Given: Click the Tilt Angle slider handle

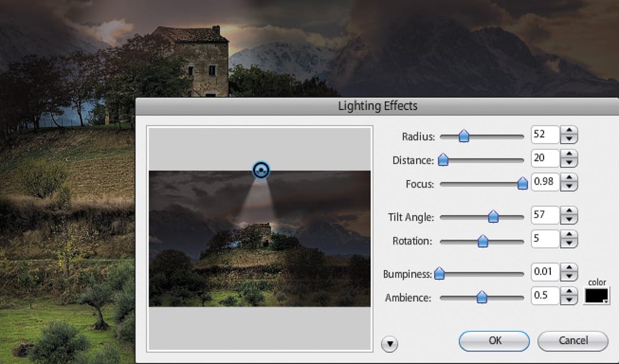Looking at the screenshot, I should point(493,217).
